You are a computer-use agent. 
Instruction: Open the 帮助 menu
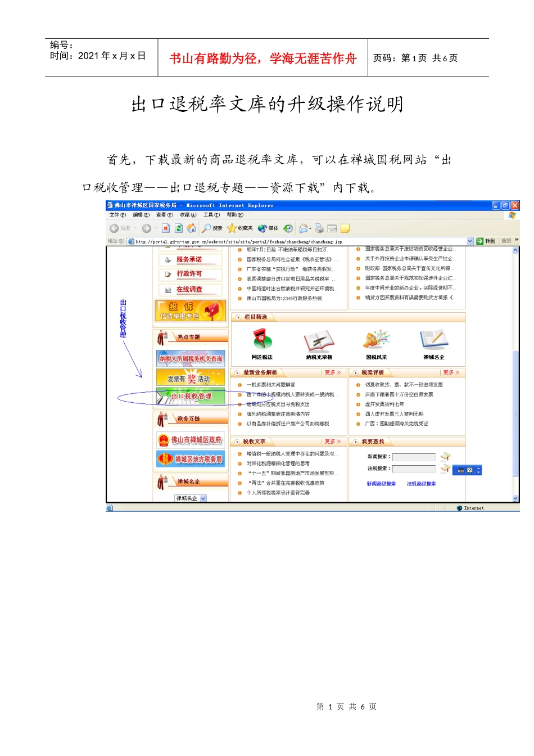pos(236,215)
